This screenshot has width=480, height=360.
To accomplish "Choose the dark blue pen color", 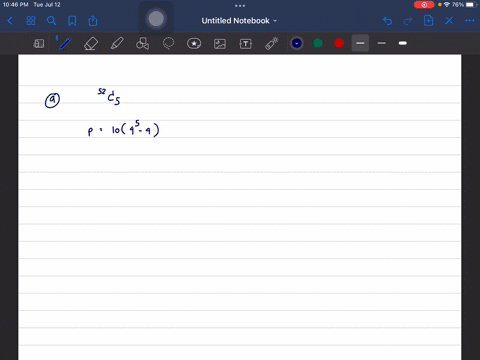I will point(297,43).
